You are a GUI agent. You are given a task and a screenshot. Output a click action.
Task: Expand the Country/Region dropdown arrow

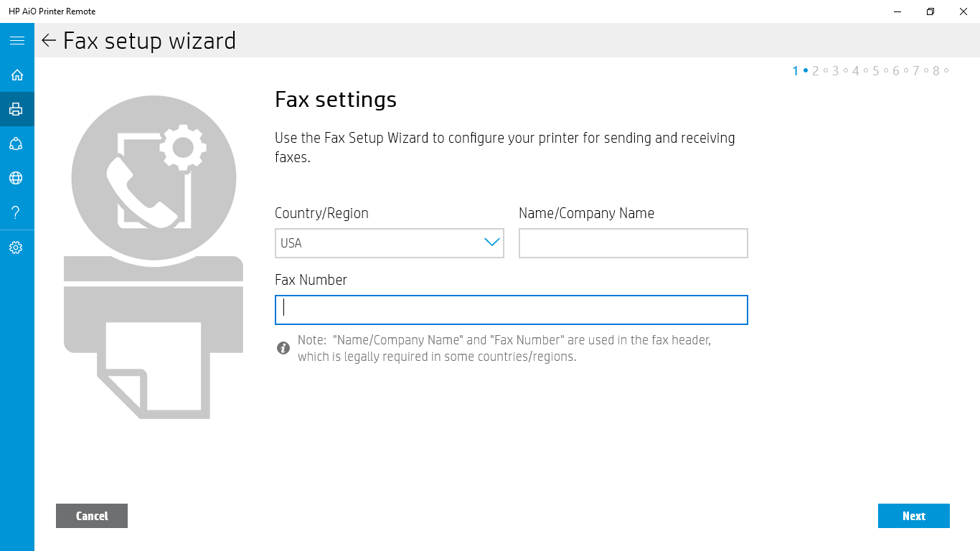(x=491, y=242)
